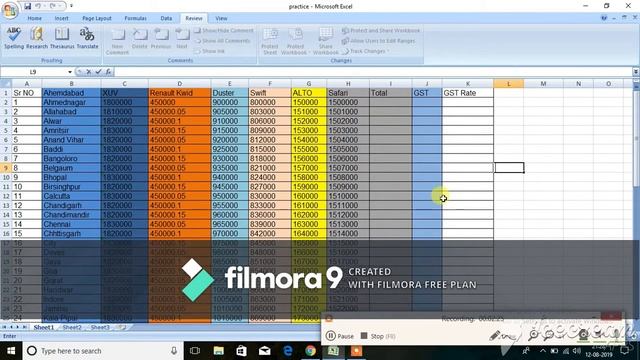Screen dimensions: 640x360
Task: Click the Safari value 1510000
Action: point(348,196)
